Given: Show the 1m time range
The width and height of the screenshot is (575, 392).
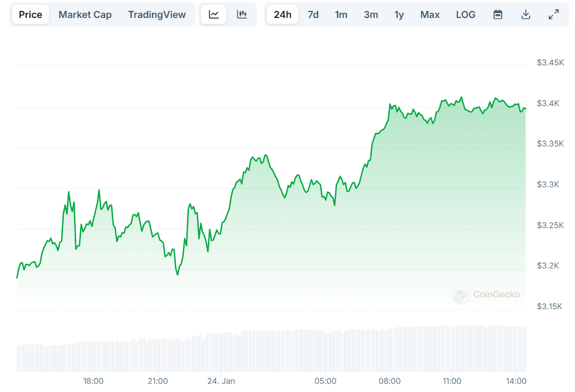Looking at the screenshot, I should (x=341, y=15).
